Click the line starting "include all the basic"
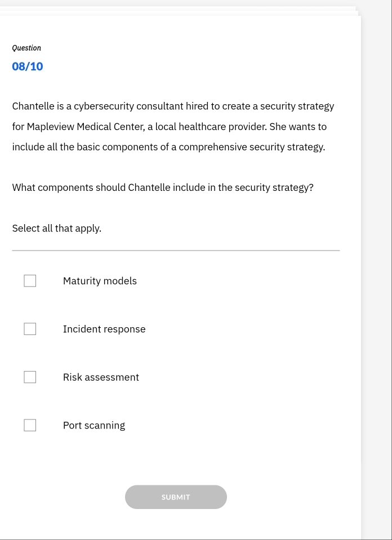 [168, 148]
